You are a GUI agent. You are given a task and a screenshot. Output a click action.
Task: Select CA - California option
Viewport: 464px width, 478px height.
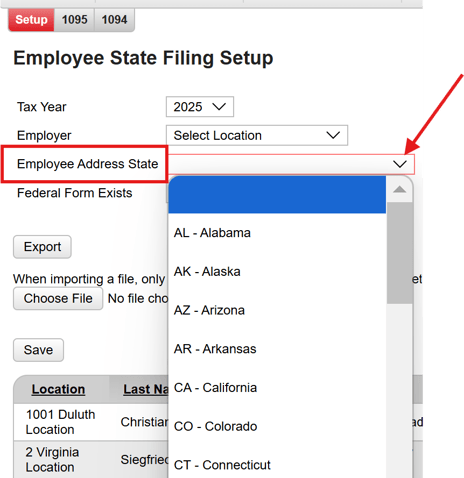click(277, 387)
